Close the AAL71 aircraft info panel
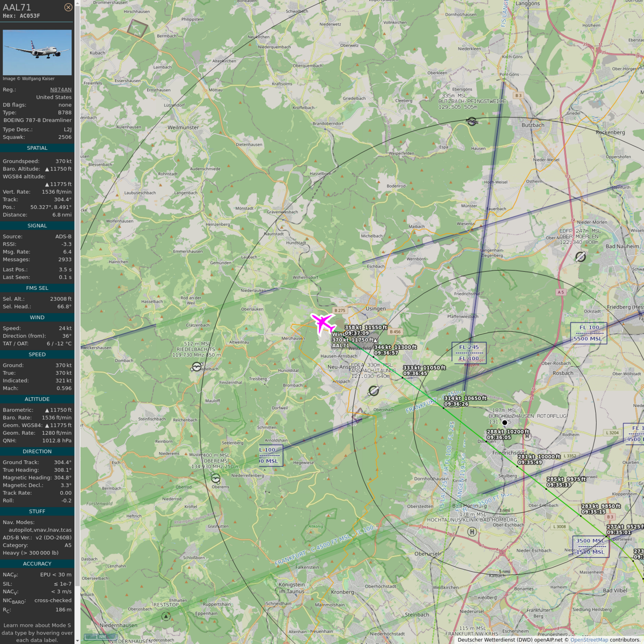The height and width of the screenshot is (644, 644). (x=68, y=7)
